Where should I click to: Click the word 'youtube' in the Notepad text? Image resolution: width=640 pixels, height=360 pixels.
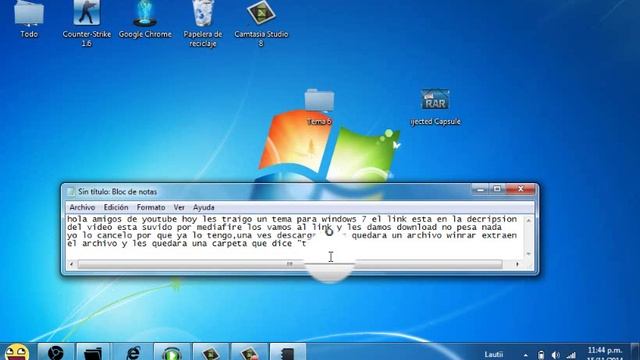(159, 219)
